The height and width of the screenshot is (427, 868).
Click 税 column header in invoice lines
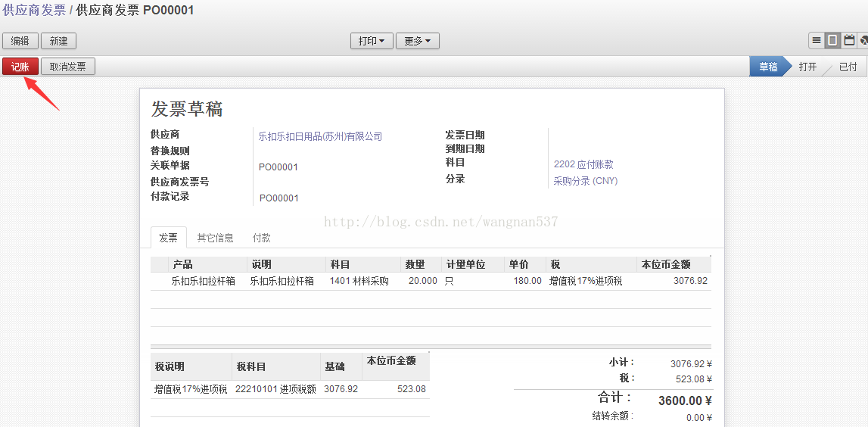591,265
